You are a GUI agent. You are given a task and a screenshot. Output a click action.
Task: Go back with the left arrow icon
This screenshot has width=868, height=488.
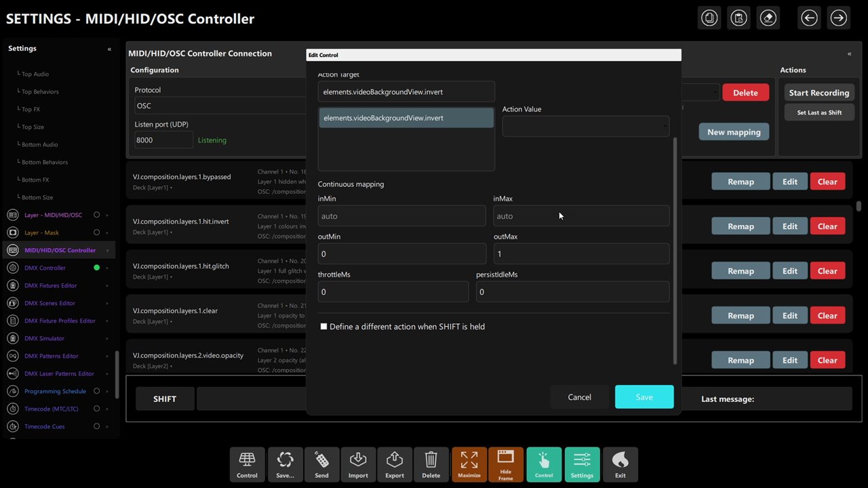tap(809, 18)
